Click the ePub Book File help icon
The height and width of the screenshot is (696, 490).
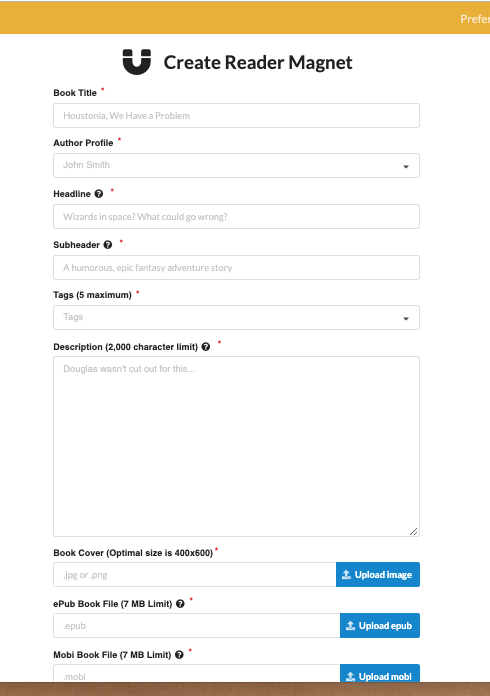coord(180,604)
